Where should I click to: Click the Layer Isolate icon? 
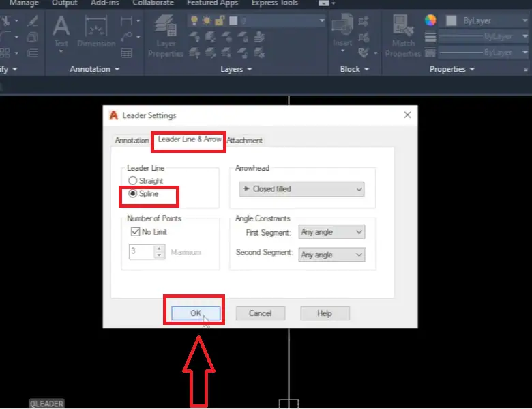210,37
